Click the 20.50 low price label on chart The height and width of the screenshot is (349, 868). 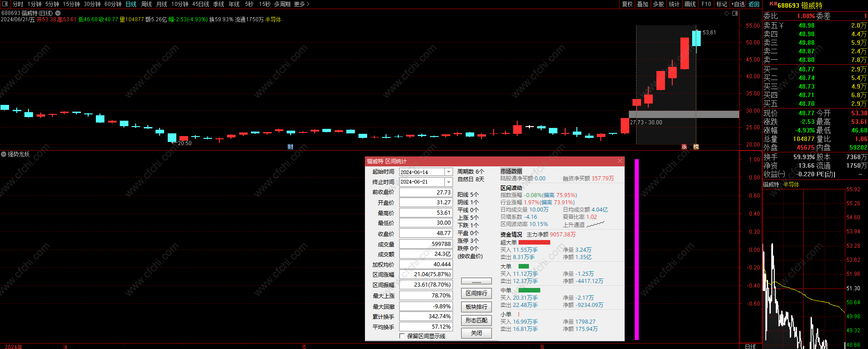tap(184, 143)
